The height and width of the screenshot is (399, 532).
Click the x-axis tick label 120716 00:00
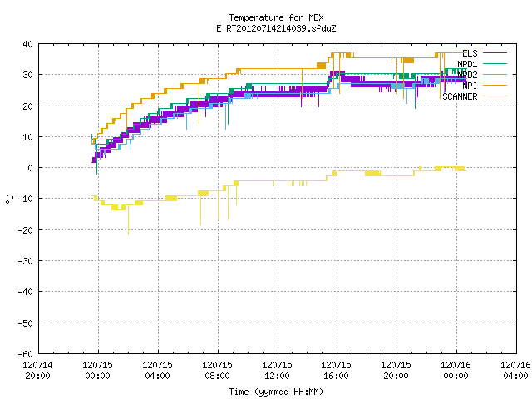coord(456,371)
